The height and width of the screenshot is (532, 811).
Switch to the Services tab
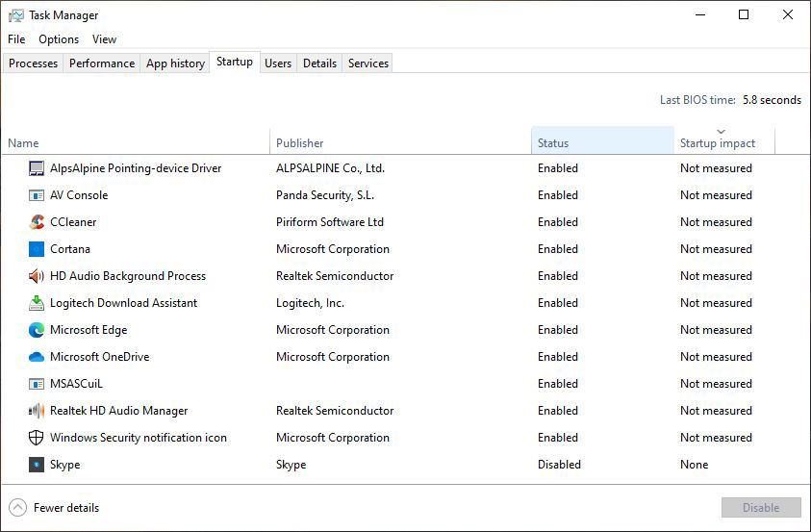coord(368,63)
